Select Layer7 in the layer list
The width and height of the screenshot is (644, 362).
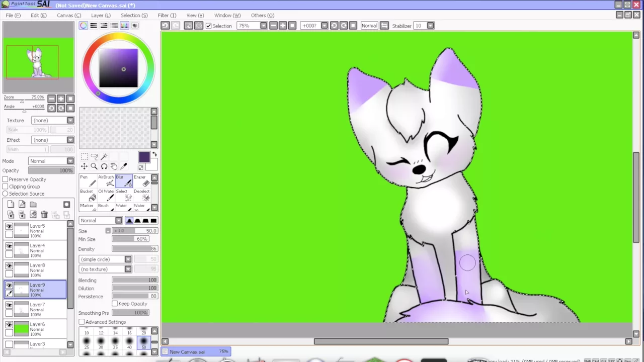tap(35, 310)
